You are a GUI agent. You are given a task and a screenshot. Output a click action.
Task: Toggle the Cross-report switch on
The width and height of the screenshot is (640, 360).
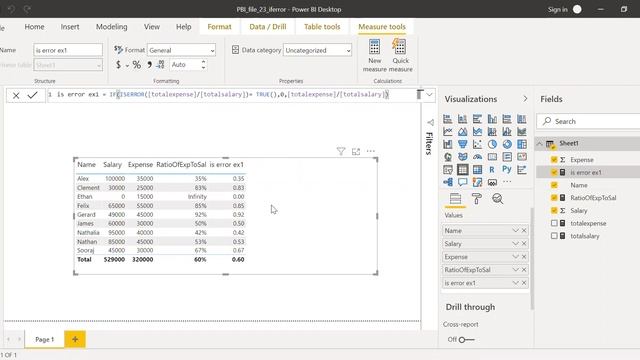466,340
